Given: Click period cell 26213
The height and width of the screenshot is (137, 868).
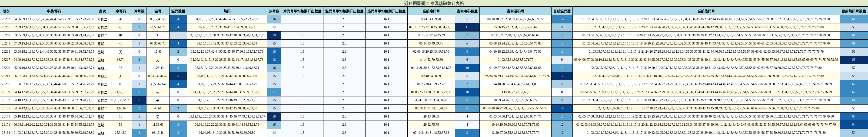Looking at the screenshot, I should click(6, 76).
